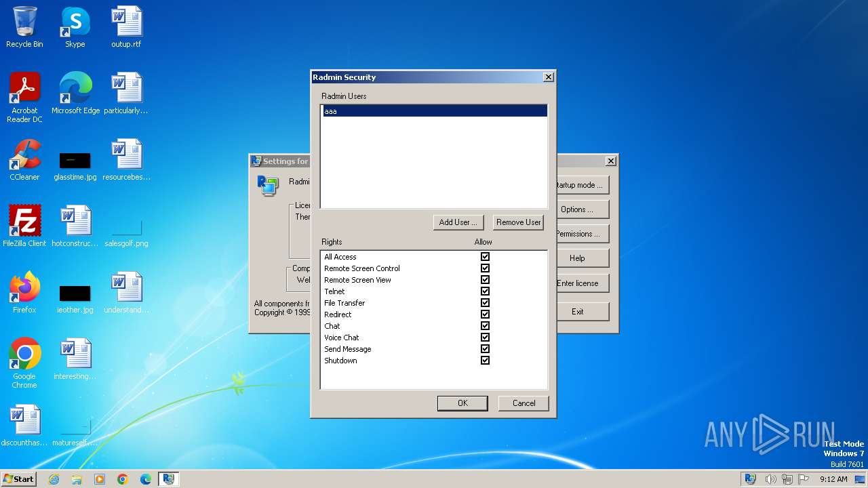This screenshot has height=488, width=868.
Task: Select user aaa in Radmin Users
Action: [434, 111]
